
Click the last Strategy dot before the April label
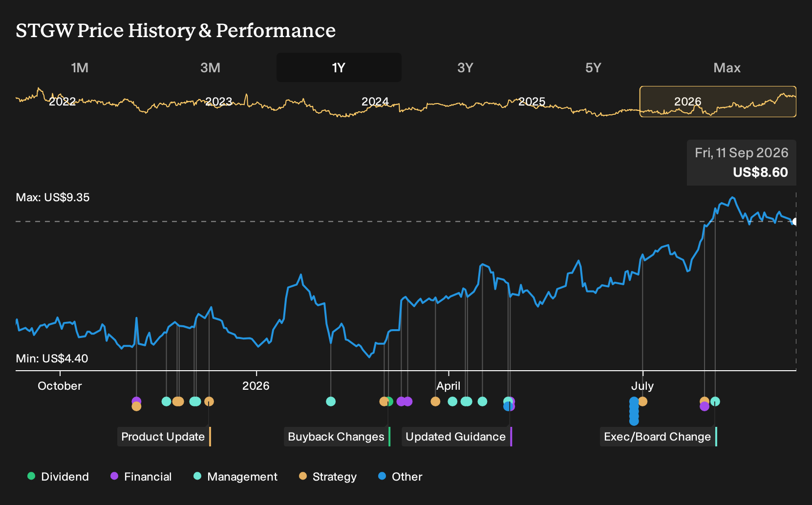[x=435, y=401]
